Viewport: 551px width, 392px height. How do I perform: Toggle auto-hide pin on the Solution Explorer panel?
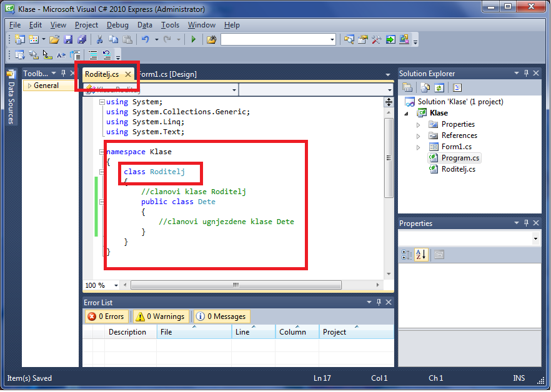click(x=526, y=73)
